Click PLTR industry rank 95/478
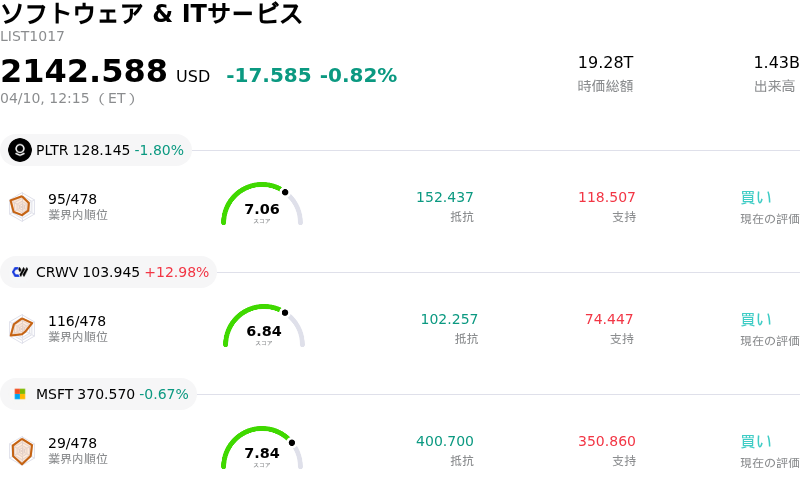 pos(72,199)
